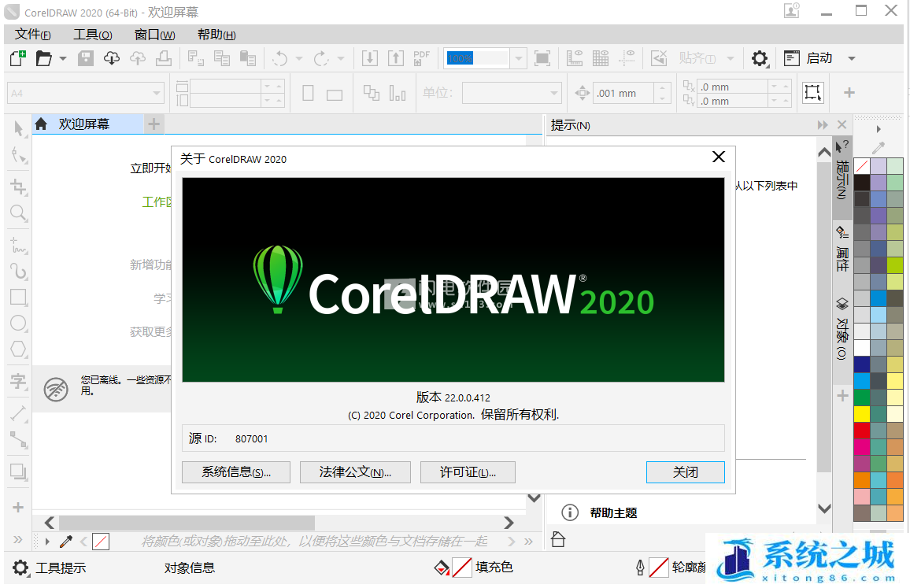The width and height of the screenshot is (910, 588).
Task: Expand the Open button dropdown arrow
Action: pyautogui.click(x=63, y=58)
